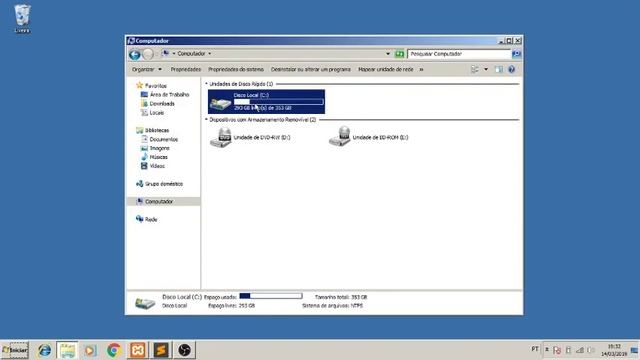Go back with the Back arrow button
Viewport: 640px width, 360px height.
coord(135,54)
